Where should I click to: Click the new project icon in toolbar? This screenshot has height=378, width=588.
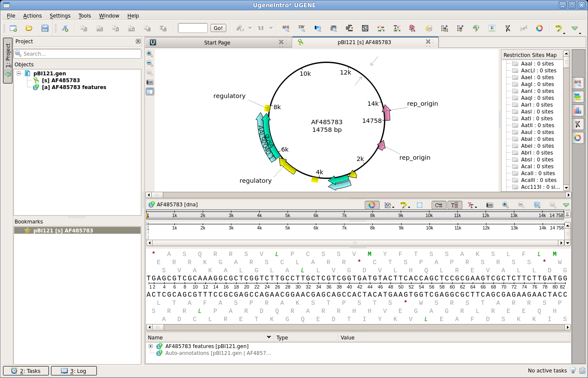(x=13, y=28)
